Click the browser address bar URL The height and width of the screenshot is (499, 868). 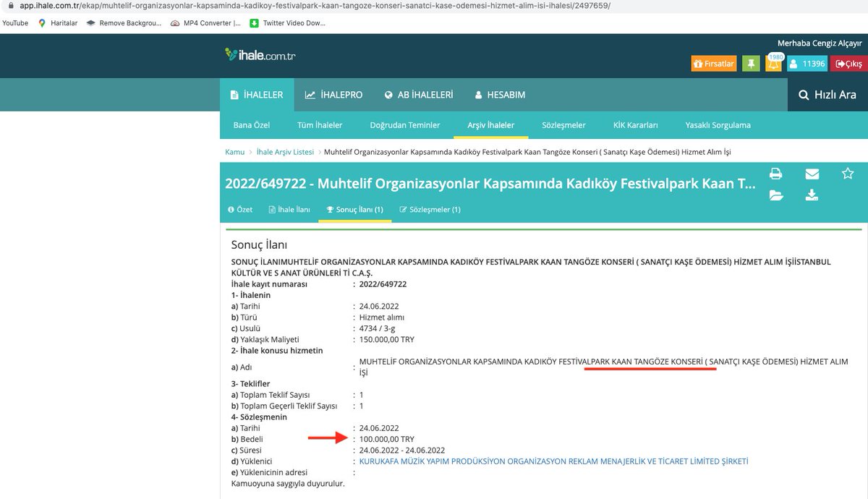pyautogui.click(x=315, y=6)
